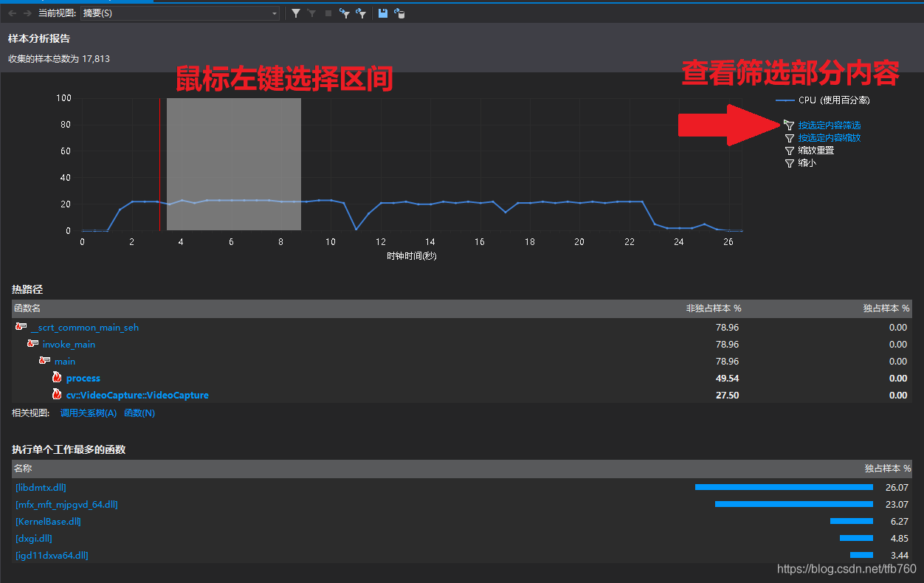Screen dimensions: 924x583
Task: Click the greyed-out funnel toolbar icon
Action: pyautogui.click(x=312, y=13)
